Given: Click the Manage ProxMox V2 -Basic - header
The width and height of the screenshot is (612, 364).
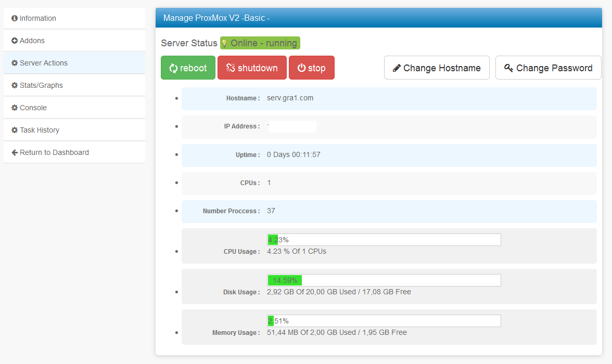Looking at the screenshot, I should point(379,18).
